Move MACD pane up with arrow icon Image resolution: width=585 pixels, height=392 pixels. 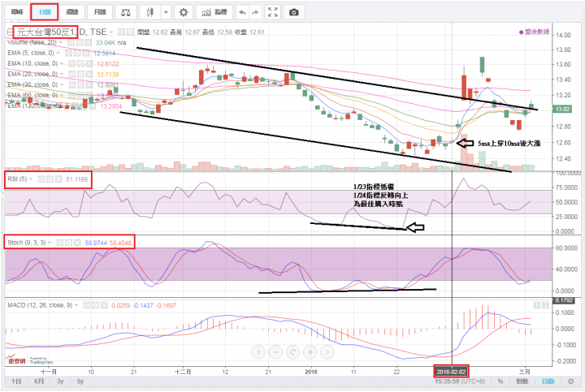536,305
